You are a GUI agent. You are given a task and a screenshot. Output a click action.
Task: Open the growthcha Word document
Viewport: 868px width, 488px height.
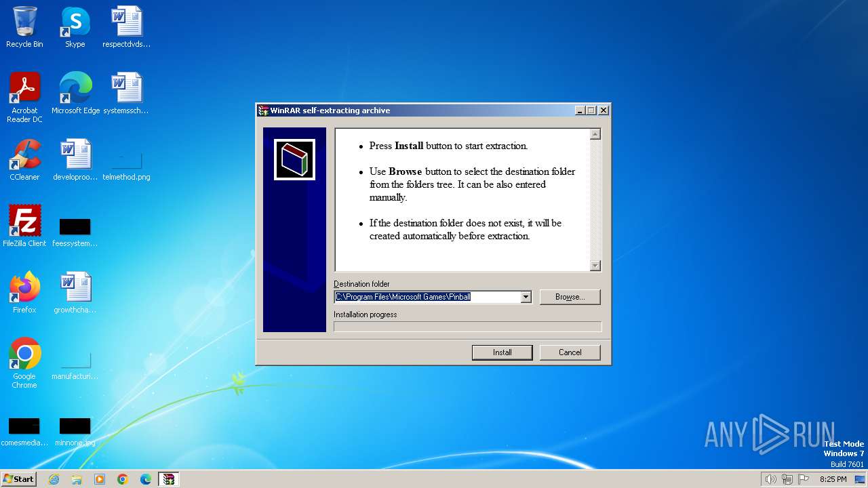point(75,293)
